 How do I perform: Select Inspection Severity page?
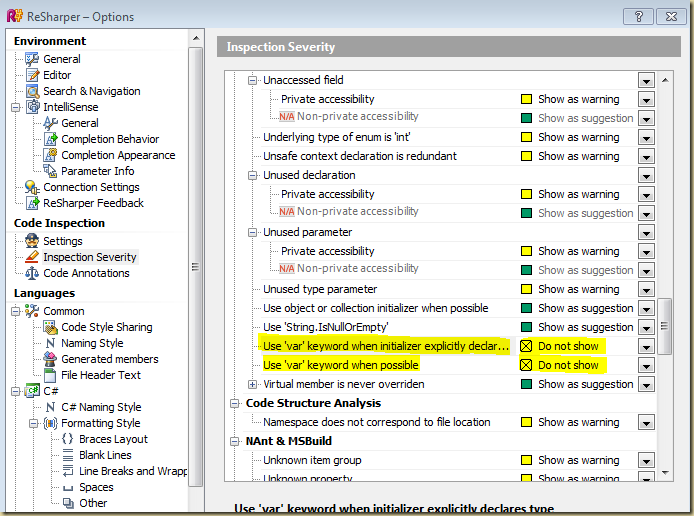(x=90, y=257)
